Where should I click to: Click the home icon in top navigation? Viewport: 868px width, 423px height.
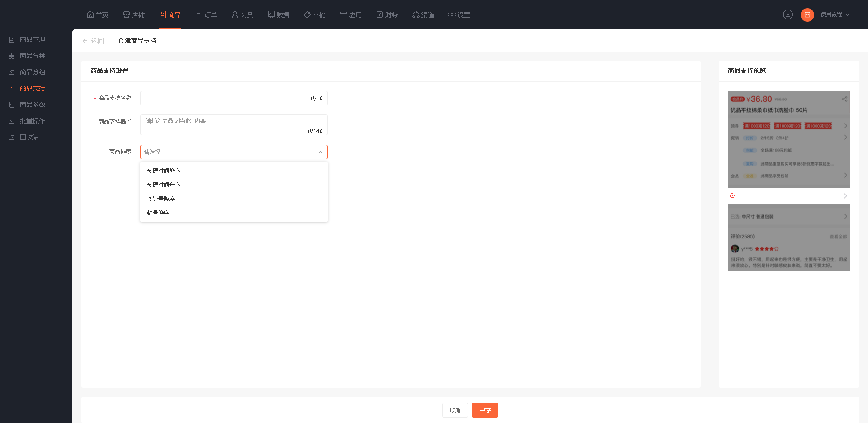tap(90, 14)
